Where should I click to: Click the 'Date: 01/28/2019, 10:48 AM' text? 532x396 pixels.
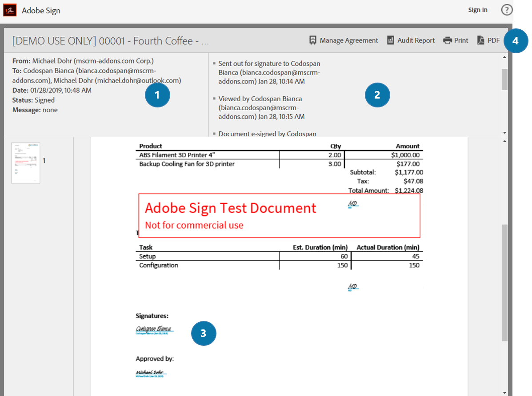pyautogui.click(x=52, y=90)
